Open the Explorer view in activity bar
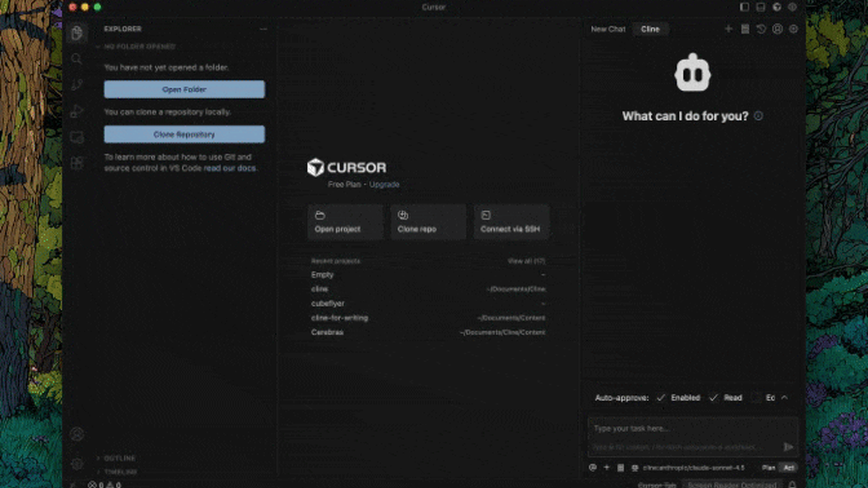 [x=77, y=33]
